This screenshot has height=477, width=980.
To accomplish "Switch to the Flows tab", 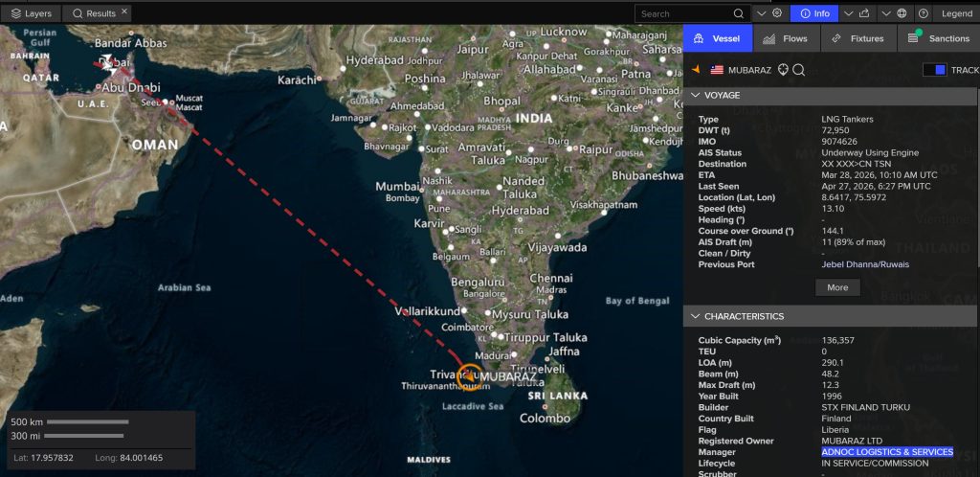I will click(785, 39).
